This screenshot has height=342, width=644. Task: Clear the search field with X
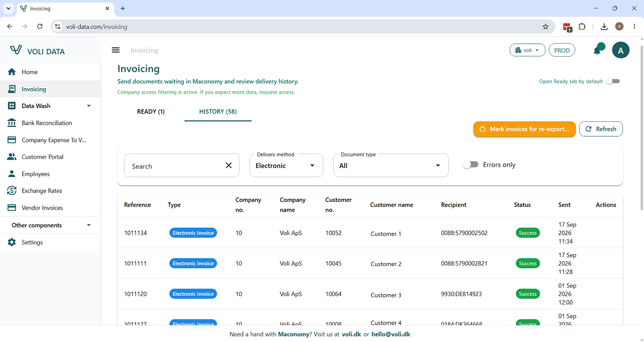[x=228, y=165]
